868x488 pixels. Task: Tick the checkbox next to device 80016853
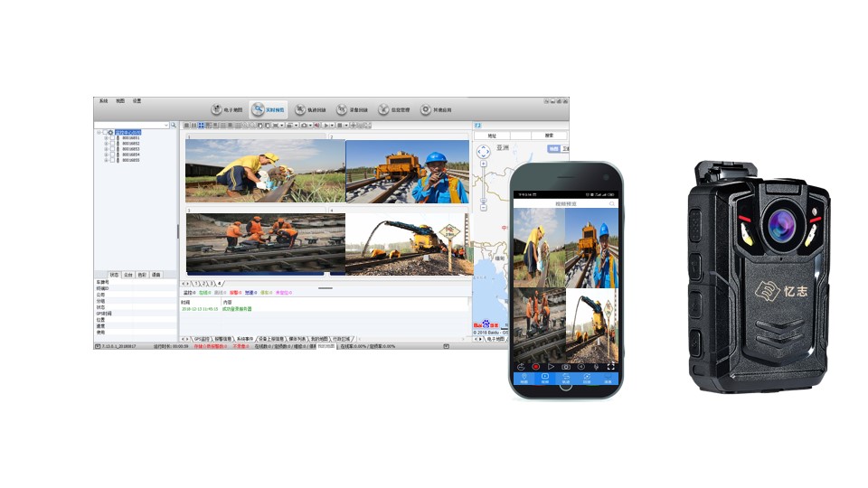(x=112, y=149)
